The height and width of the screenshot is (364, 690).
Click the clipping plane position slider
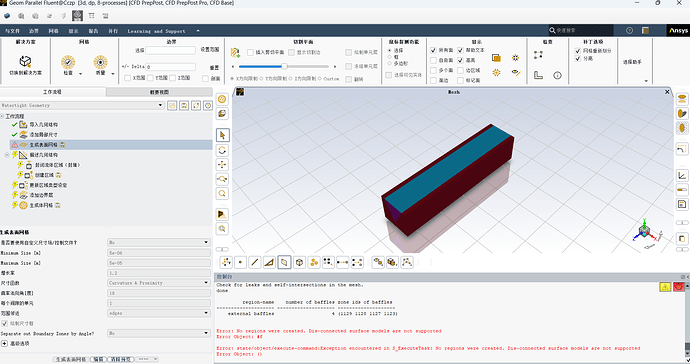point(284,66)
